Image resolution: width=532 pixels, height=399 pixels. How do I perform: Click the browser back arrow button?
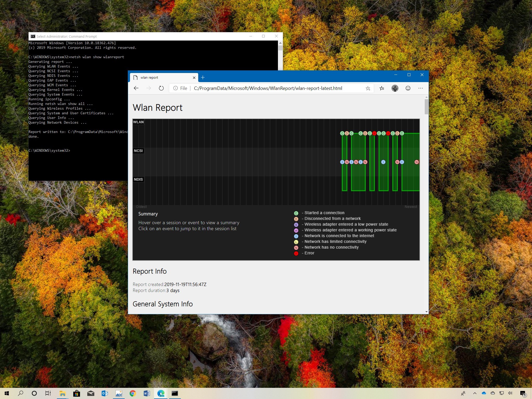click(136, 88)
